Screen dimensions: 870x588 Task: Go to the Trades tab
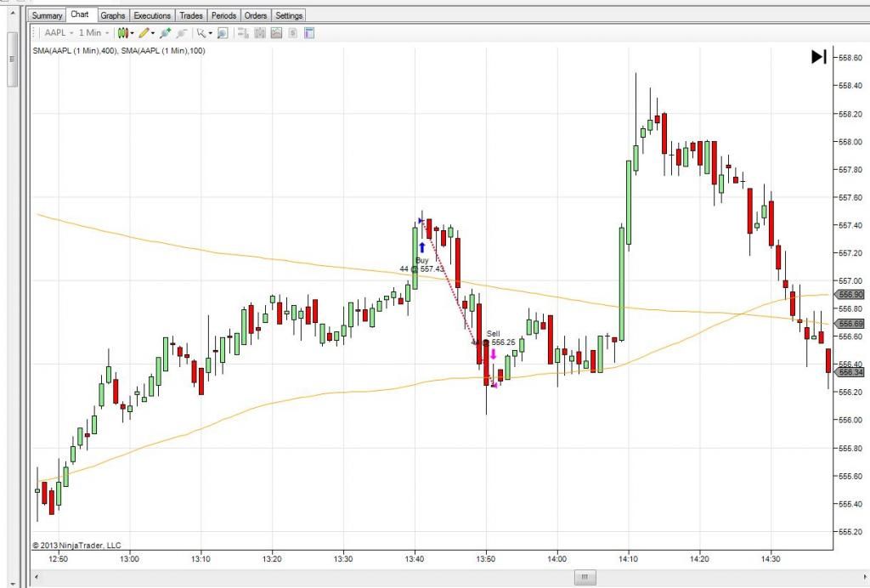(191, 15)
